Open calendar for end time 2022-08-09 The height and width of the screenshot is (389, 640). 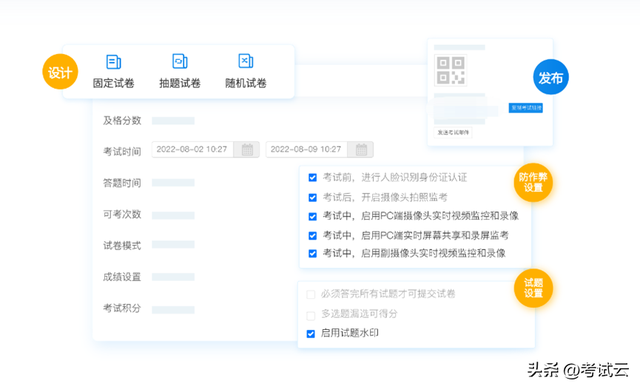[x=361, y=149]
